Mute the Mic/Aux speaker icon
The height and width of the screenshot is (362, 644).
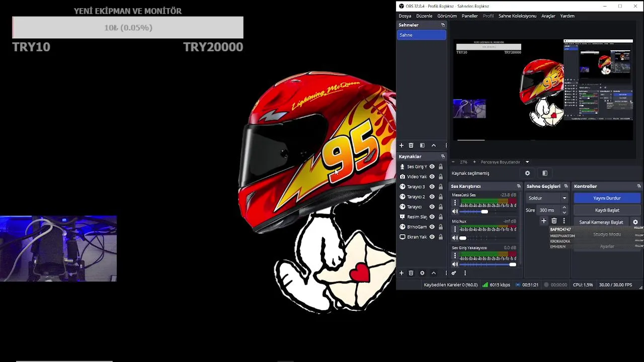[455, 238]
